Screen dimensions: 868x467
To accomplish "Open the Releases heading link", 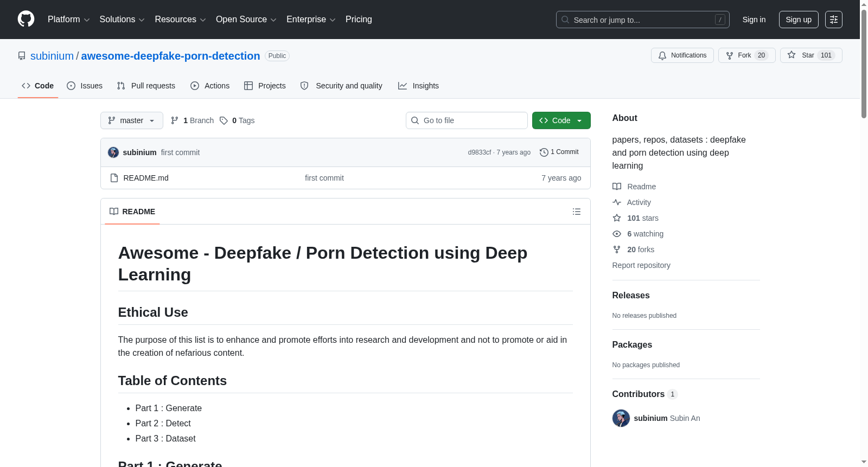I will click(631, 296).
